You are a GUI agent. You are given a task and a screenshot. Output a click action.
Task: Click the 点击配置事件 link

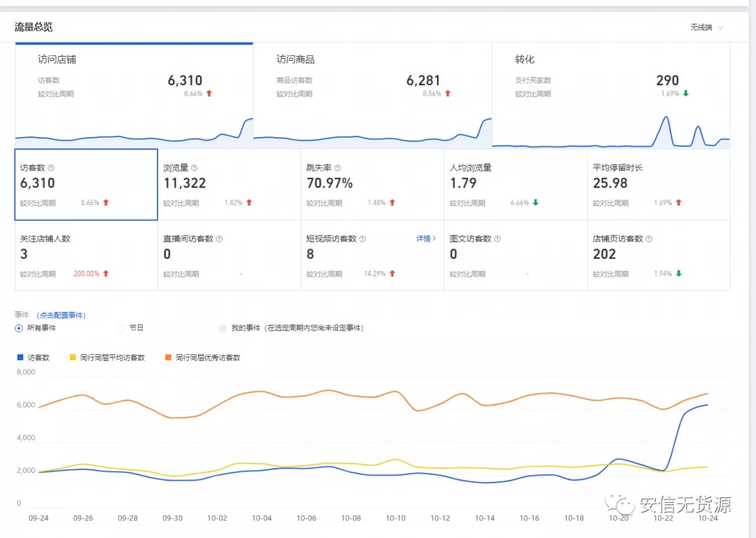61,316
